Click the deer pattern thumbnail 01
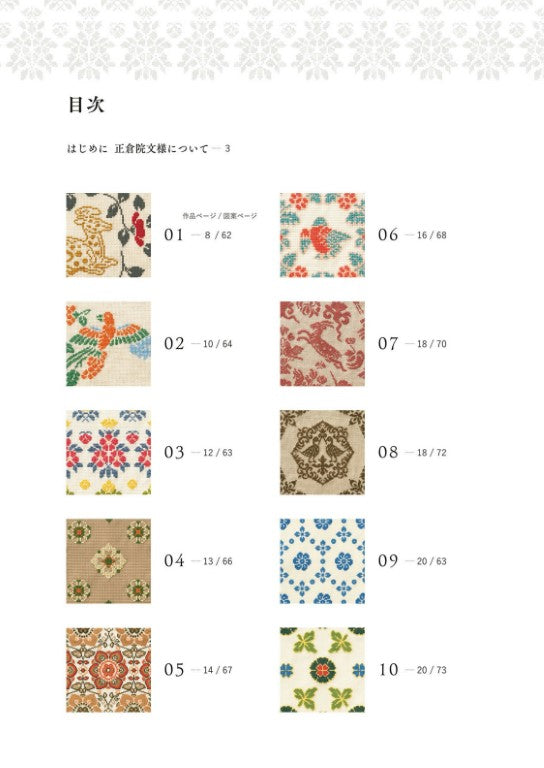Screen dimensions: 544x768 [108, 235]
